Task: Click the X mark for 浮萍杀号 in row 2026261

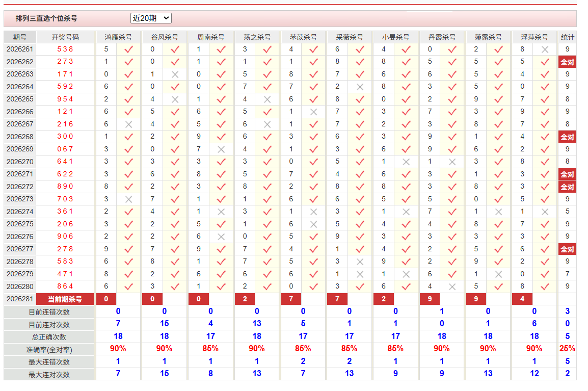Action: 545,49
